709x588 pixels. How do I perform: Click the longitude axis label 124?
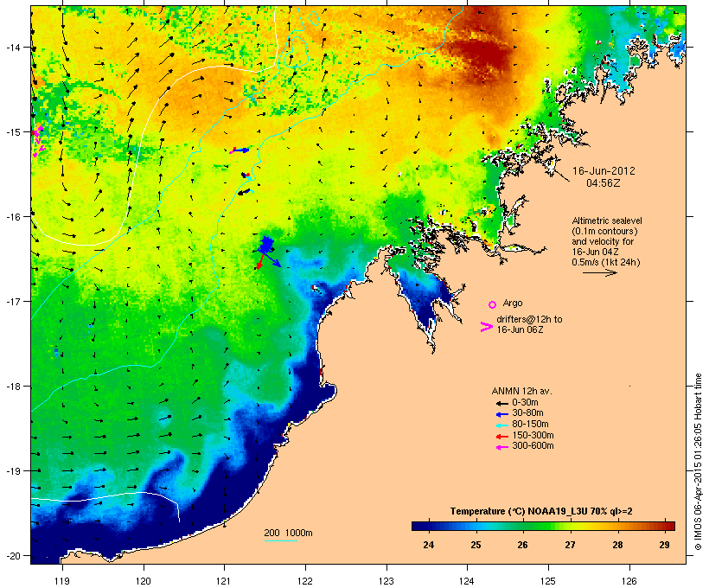click(467, 581)
